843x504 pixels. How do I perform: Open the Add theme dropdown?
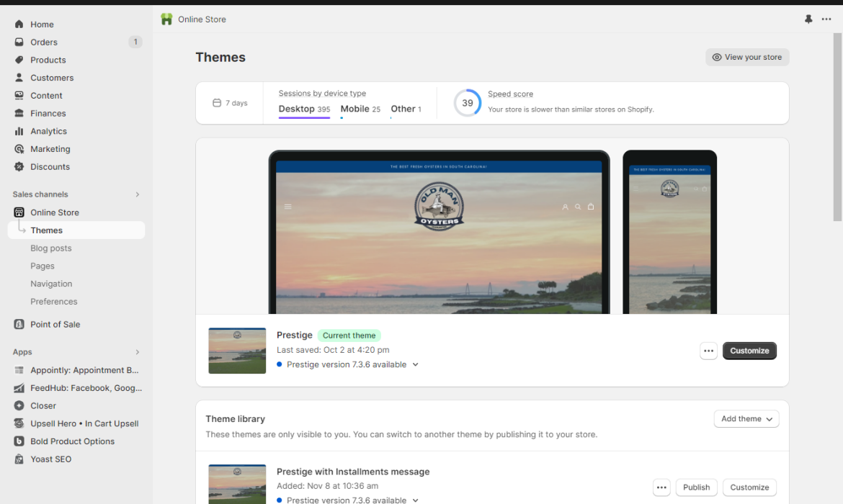pos(746,418)
